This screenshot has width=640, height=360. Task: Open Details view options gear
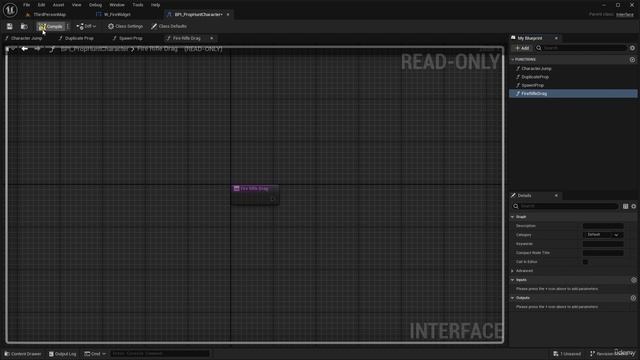(633, 207)
